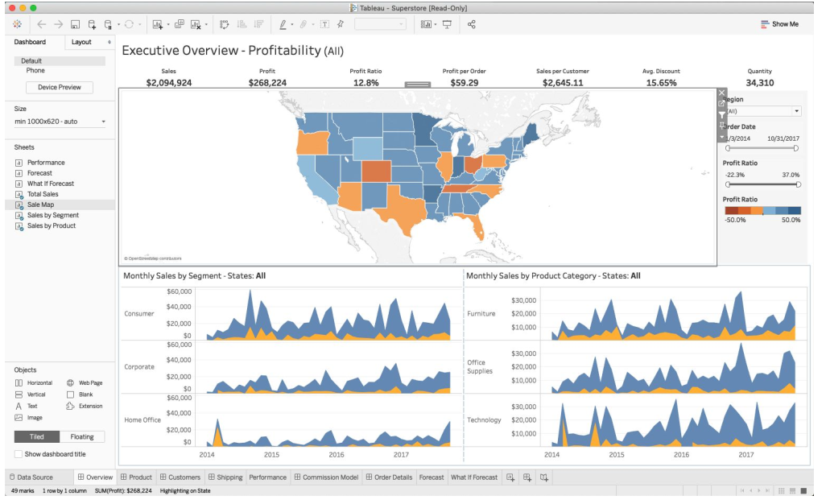The width and height of the screenshot is (826, 504).
Task: Click the Clear Sheet toolbar icon
Action: tap(196, 24)
